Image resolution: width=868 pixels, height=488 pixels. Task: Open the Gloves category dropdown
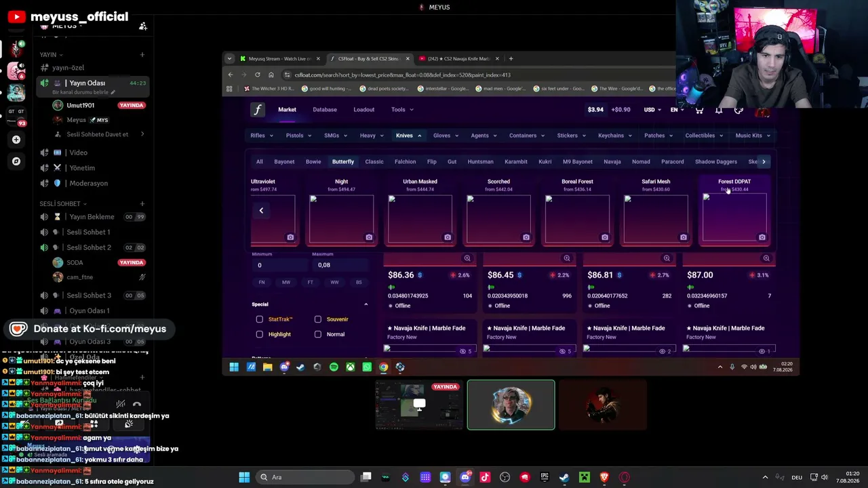pyautogui.click(x=446, y=136)
